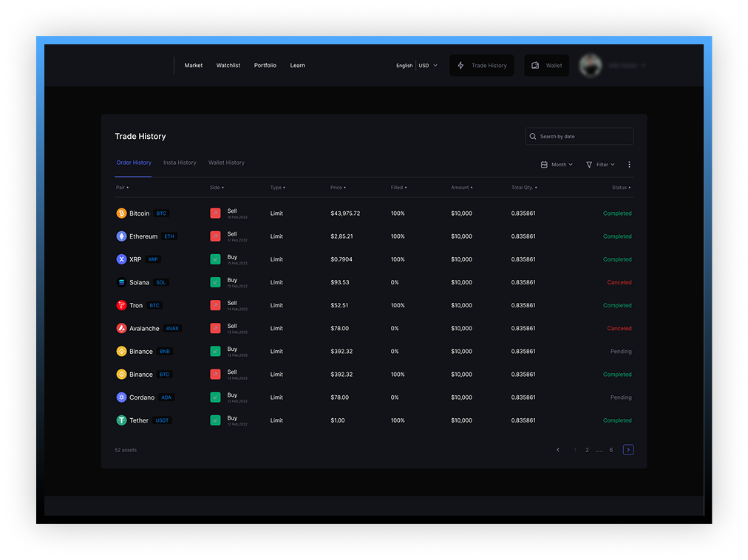Click the Solana coin icon
The image size is (748, 560).
(x=121, y=282)
